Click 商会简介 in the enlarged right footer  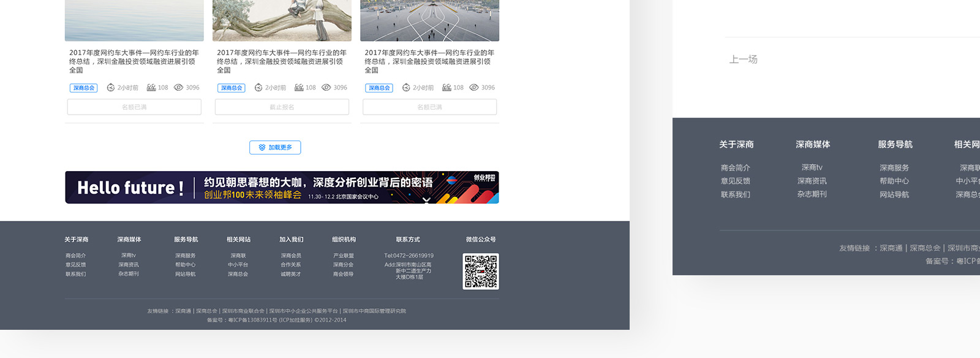(x=736, y=168)
